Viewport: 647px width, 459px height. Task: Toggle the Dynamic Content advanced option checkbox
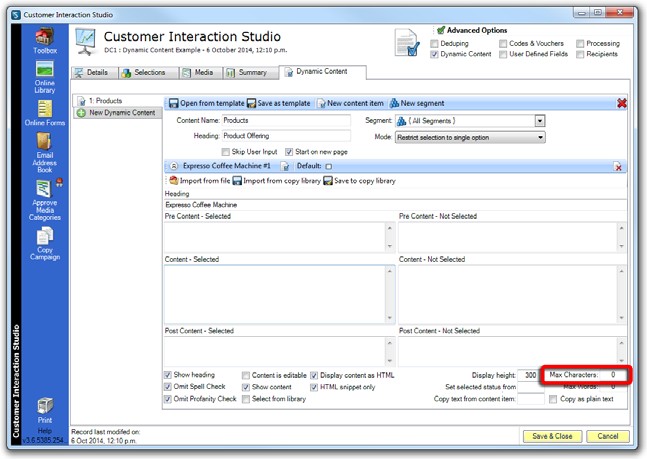pyautogui.click(x=434, y=54)
